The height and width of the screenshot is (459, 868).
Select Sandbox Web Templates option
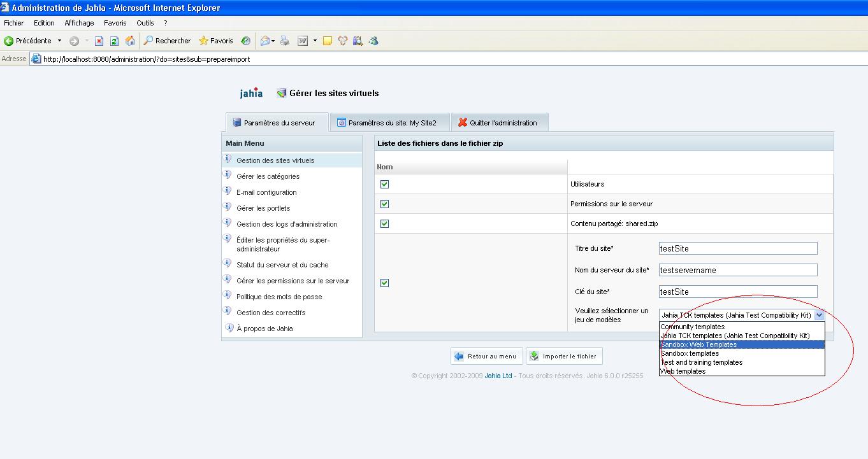click(x=742, y=344)
